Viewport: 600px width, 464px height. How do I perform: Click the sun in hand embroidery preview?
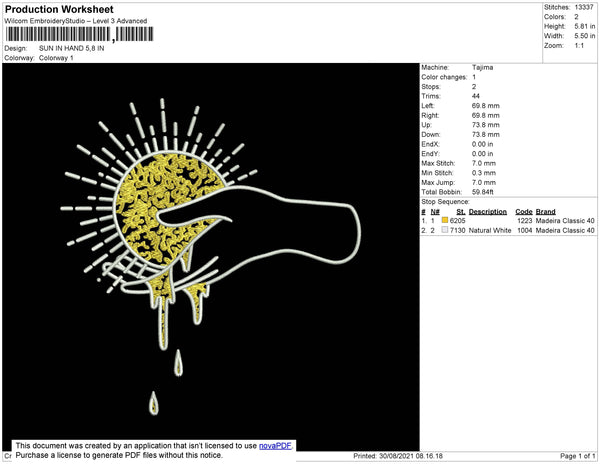click(210, 257)
